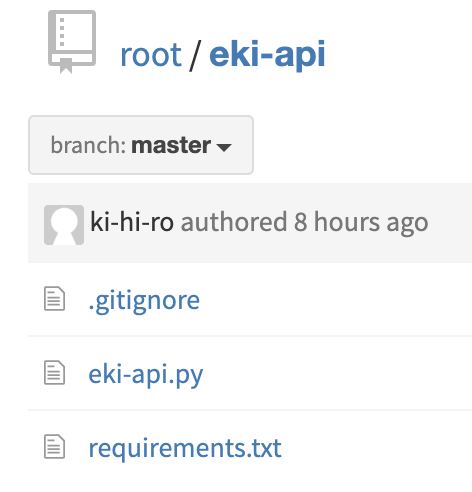Select the bold master branch name

click(x=171, y=146)
